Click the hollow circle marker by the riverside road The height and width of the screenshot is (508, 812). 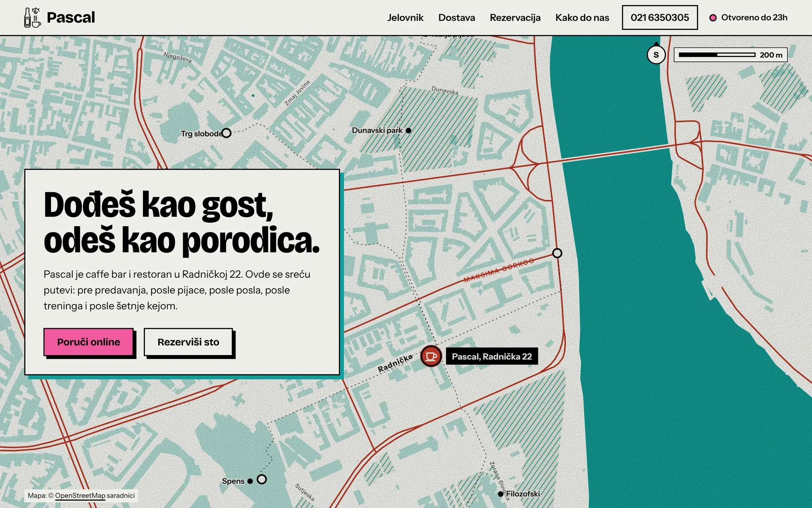point(557,253)
